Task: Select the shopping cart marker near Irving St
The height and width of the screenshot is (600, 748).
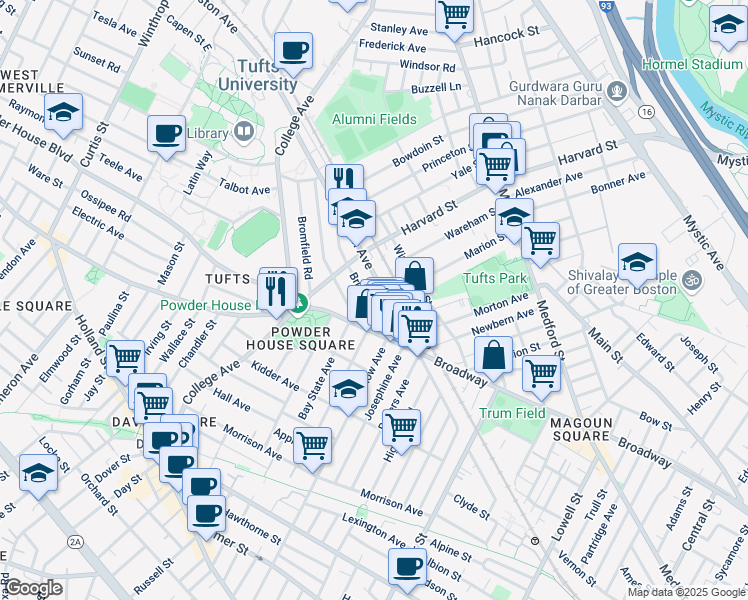Action: 126,360
